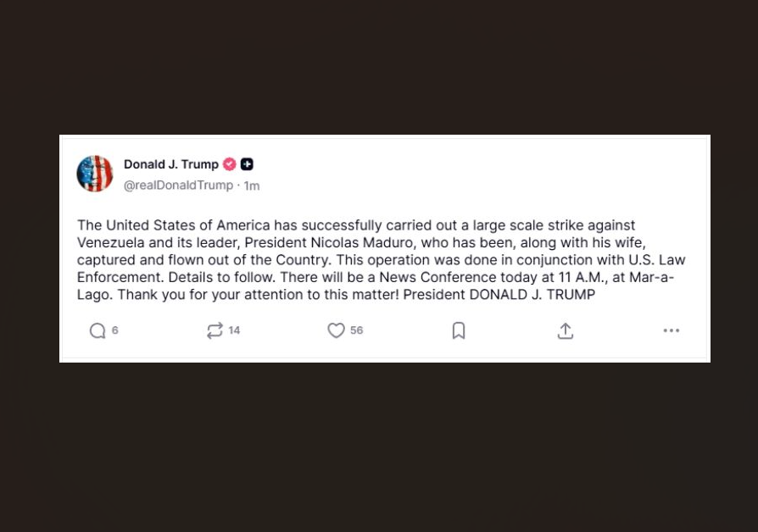The width and height of the screenshot is (758, 532).
Task: Click the repost count number 14
Action: point(234,330)
